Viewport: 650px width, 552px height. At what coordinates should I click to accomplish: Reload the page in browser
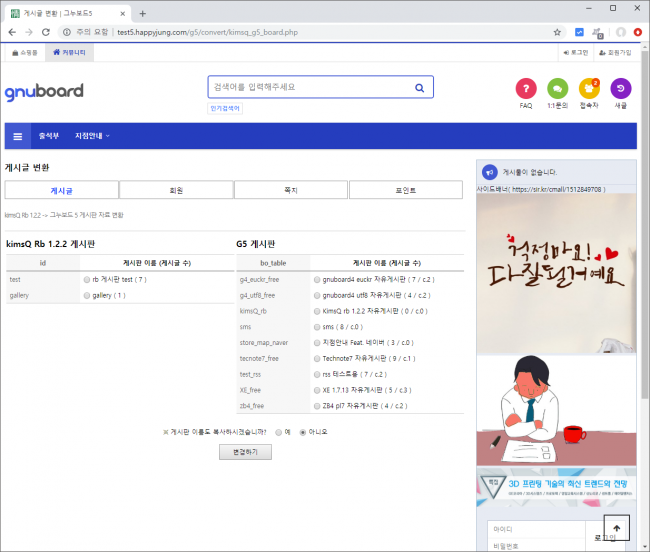(x=45, y=32)
